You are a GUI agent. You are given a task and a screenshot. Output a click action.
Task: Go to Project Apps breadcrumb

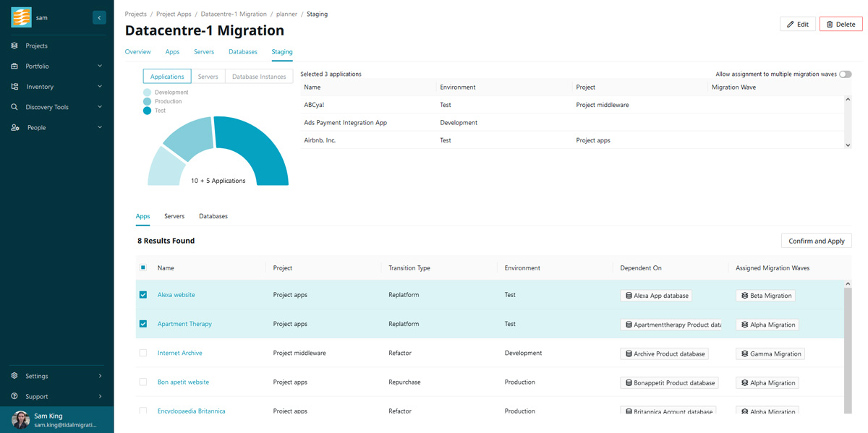[x=174, y=14]
